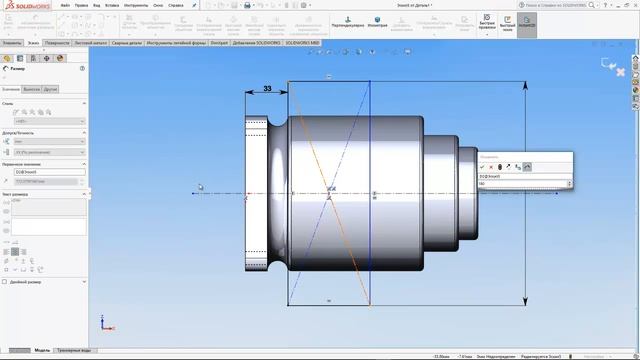Click the Print icon in quick access toolbar
The width and height of the screenshot is (640, 360).
[x=247, y=5]
